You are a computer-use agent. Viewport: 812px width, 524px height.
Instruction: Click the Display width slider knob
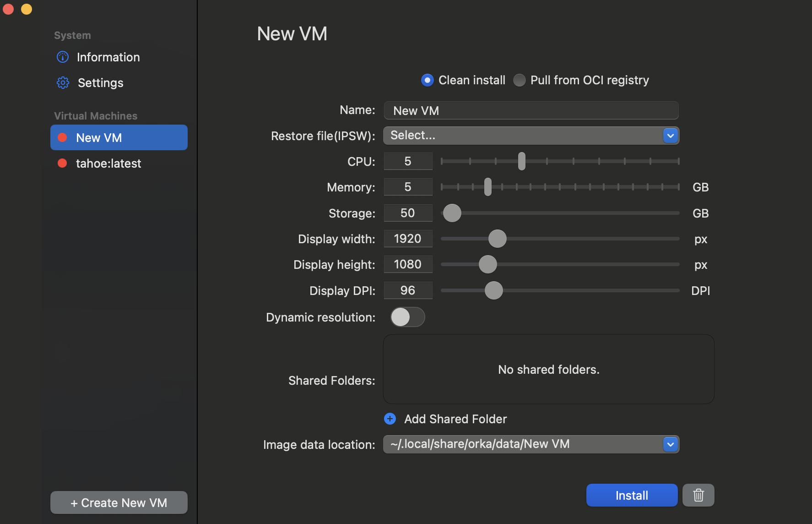coord(498,239)
